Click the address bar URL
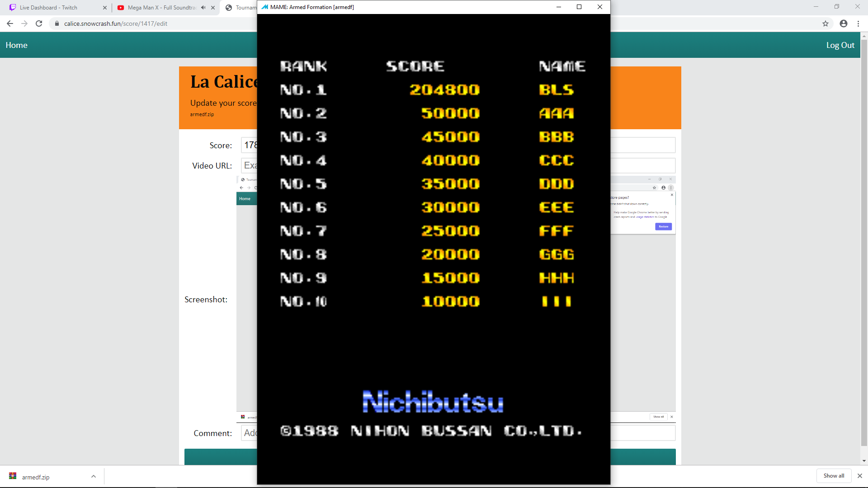The width and height of the screenshot is (868, 488). point(116,23)
